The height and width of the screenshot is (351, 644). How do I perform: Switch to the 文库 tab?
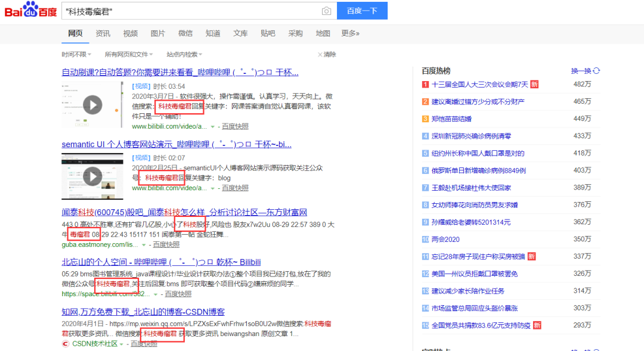240,33
